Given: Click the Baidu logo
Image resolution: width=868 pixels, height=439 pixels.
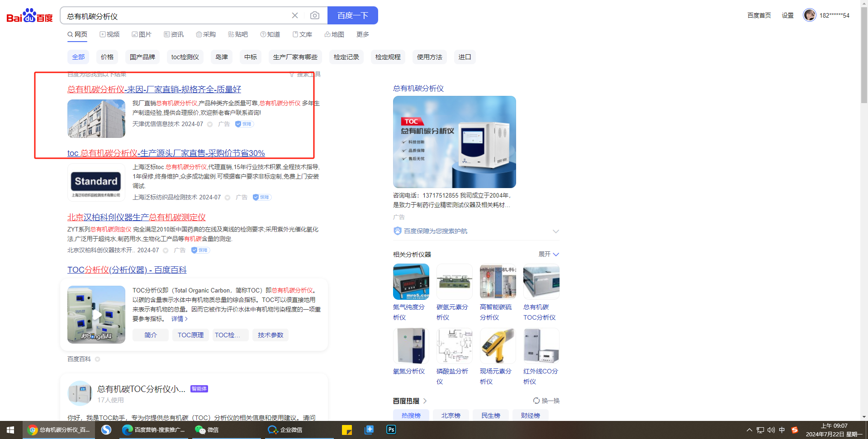Looking at the screenshot, I should pos(30,16).
